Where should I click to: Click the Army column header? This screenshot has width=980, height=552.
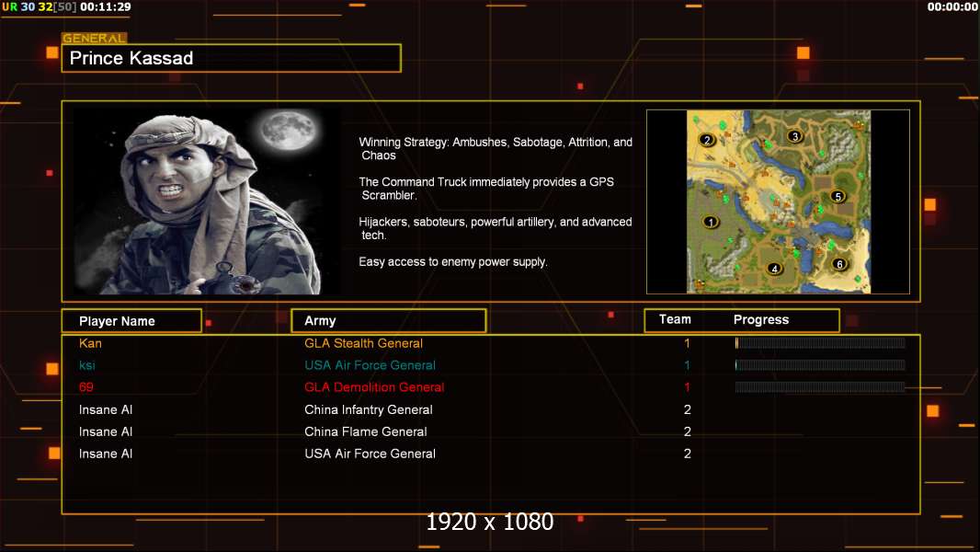point(389,321)
